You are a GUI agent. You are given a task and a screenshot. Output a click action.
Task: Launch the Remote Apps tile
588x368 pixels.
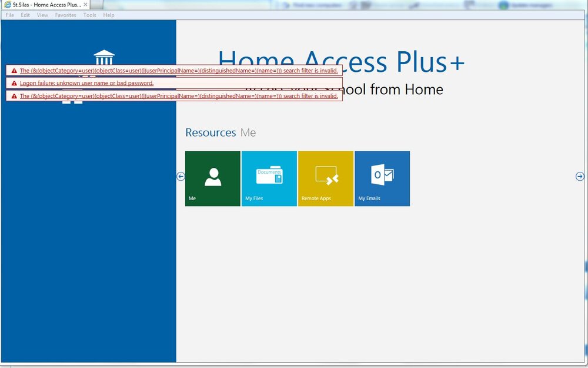[326, 178]
